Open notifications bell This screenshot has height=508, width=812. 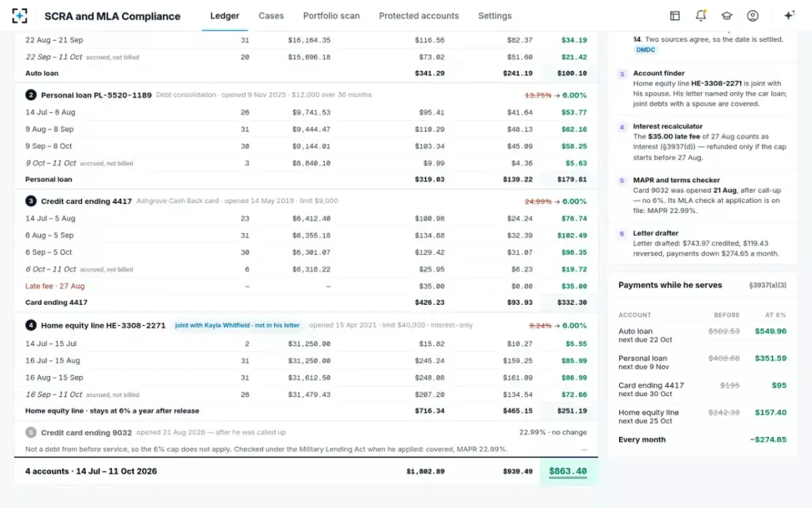tap(700, 16)
